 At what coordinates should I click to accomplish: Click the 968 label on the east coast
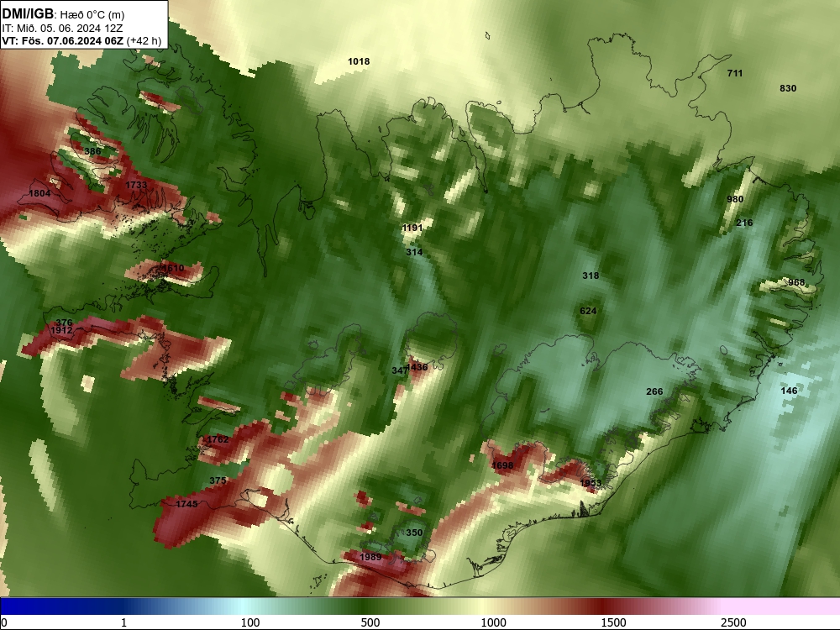pyautogui.click(x=796, y=283)
